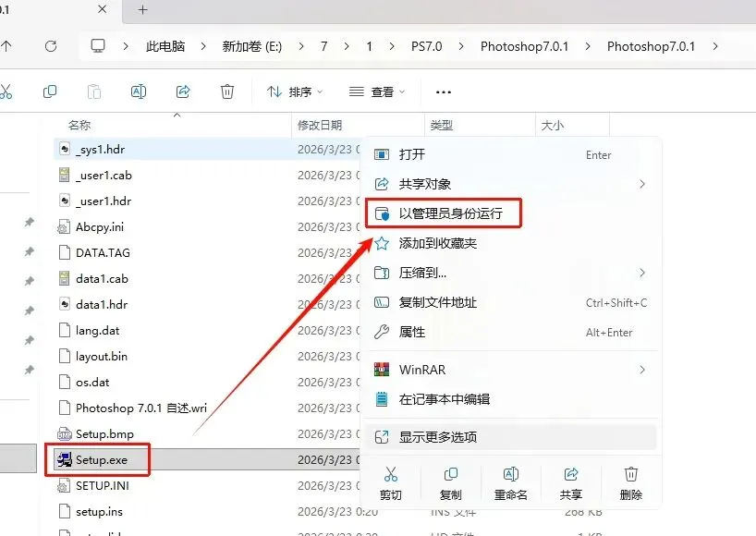Select 添加到收藏夹 menu entry
The height and width of the screenshot is (536, 756).
(511, 243)
